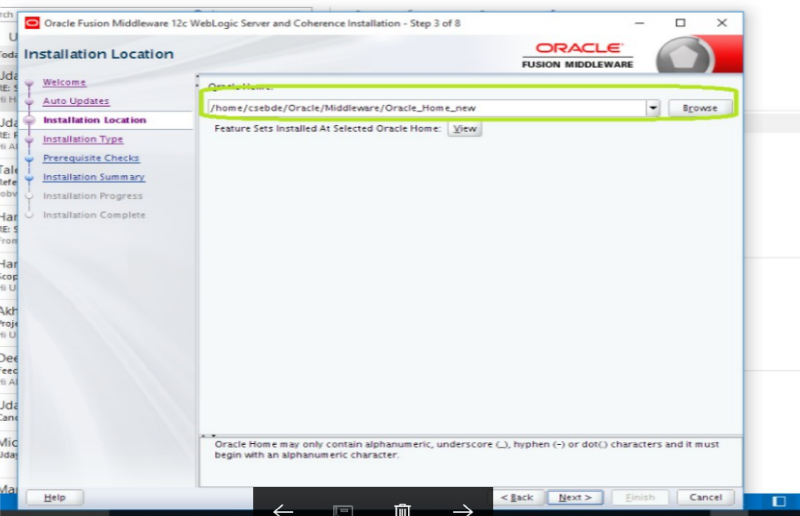This screenshot has width=800, height=516.
Task: Click the Back button
Action: click(x=516, y=497)
